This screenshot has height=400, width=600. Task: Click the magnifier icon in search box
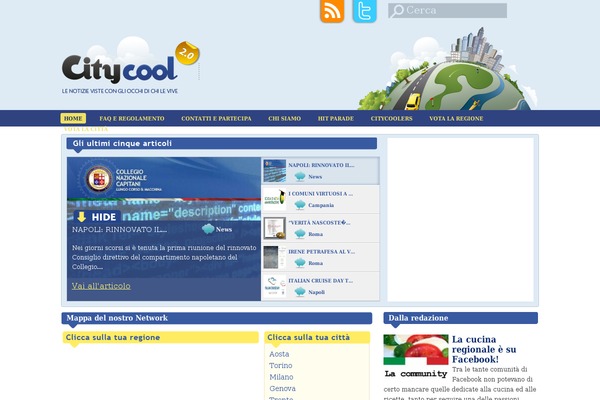click(397, 11)
